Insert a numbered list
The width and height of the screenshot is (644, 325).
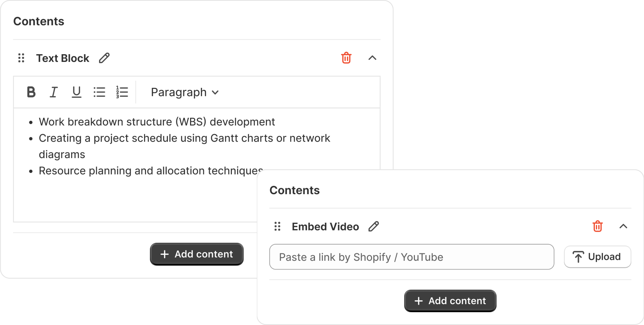point(122,92)
